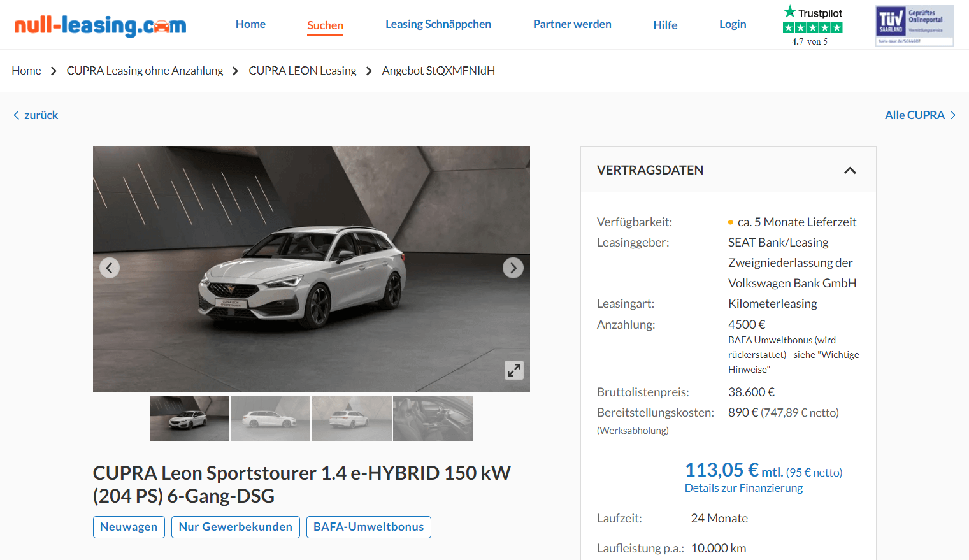Click the '10.000 km' Laufleistung value
Screen dimensions: 969x560
(x=719, y=549)
